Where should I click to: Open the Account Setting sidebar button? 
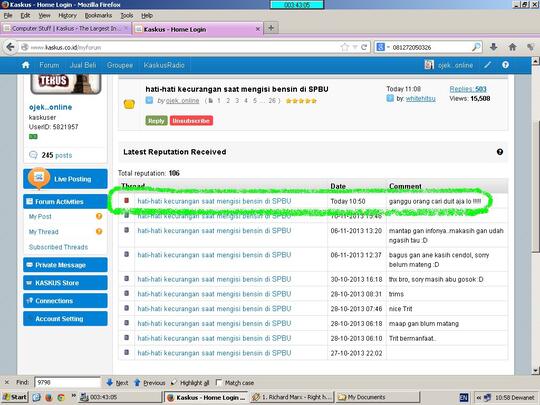point(65,319)
